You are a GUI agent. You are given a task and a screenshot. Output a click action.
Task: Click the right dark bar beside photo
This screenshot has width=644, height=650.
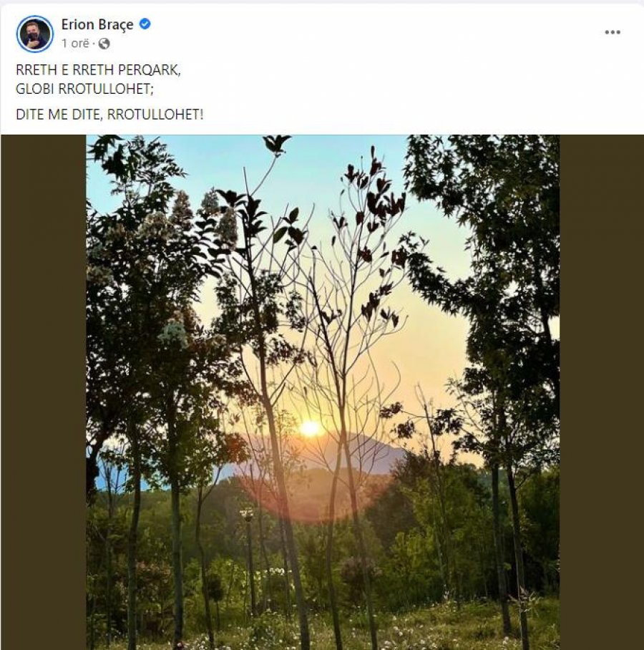point(601,392)
